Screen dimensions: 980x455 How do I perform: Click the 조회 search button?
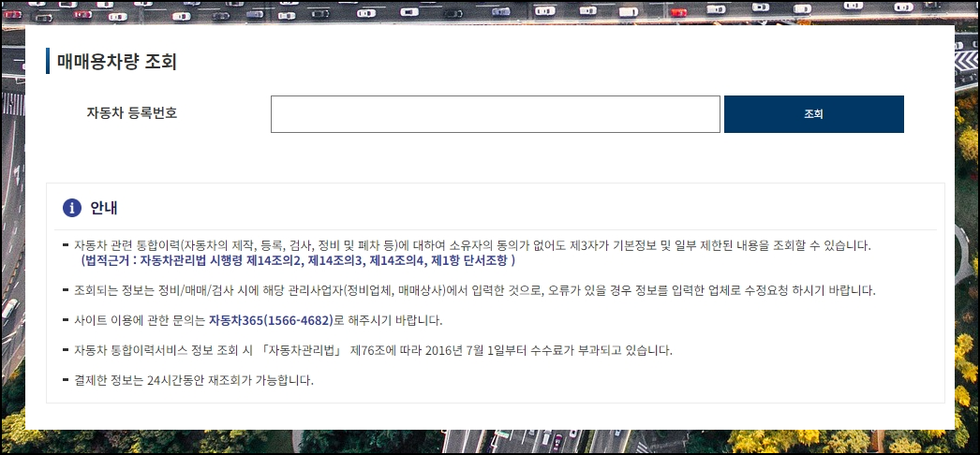tap(814, 114)
